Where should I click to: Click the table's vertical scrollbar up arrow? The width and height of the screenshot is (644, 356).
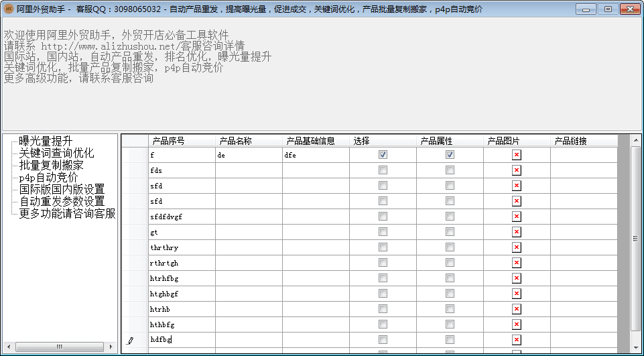point(636,140)
